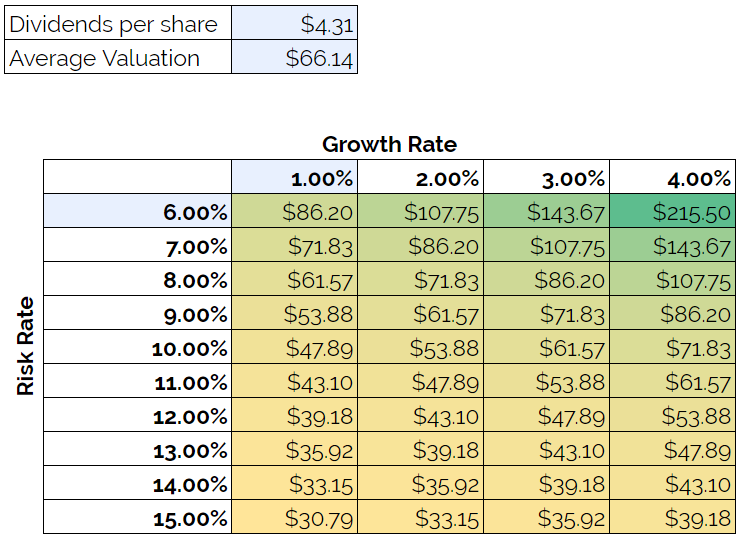Select the Dividends per share label cell
The width and height of the screenshot is (747, 545).
click(x=118, y=22)
